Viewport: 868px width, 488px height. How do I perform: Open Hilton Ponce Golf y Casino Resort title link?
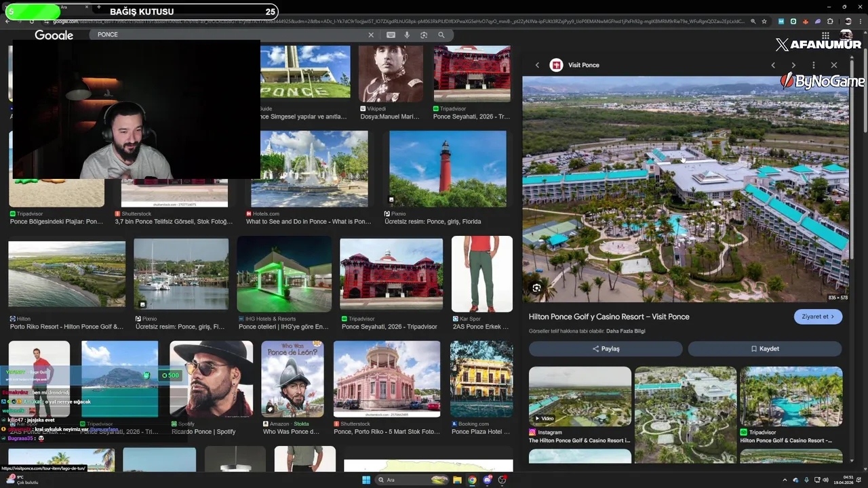pyautogui.click(x=609, y=317)
